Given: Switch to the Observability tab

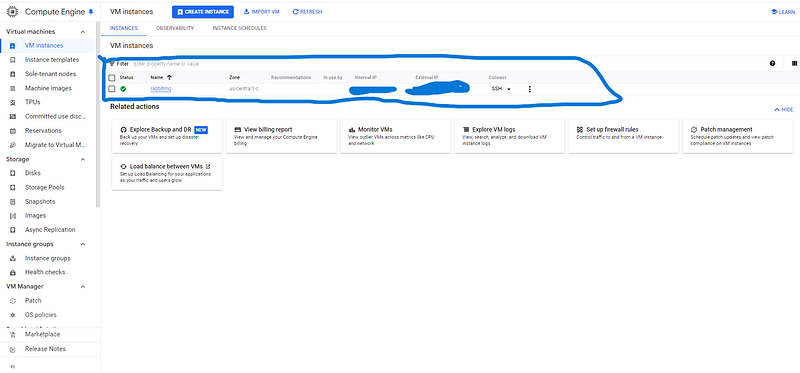Looking at the screenshot, I should (175, 29).
